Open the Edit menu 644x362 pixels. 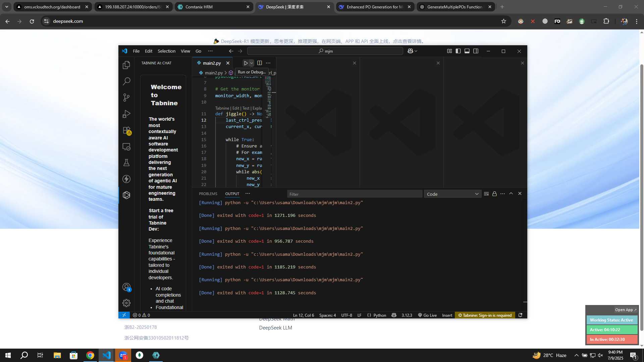point(149,51)
